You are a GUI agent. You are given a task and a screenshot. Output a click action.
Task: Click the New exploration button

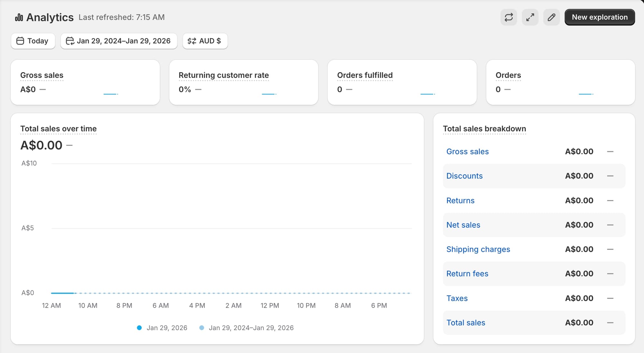tap(600, 17)
